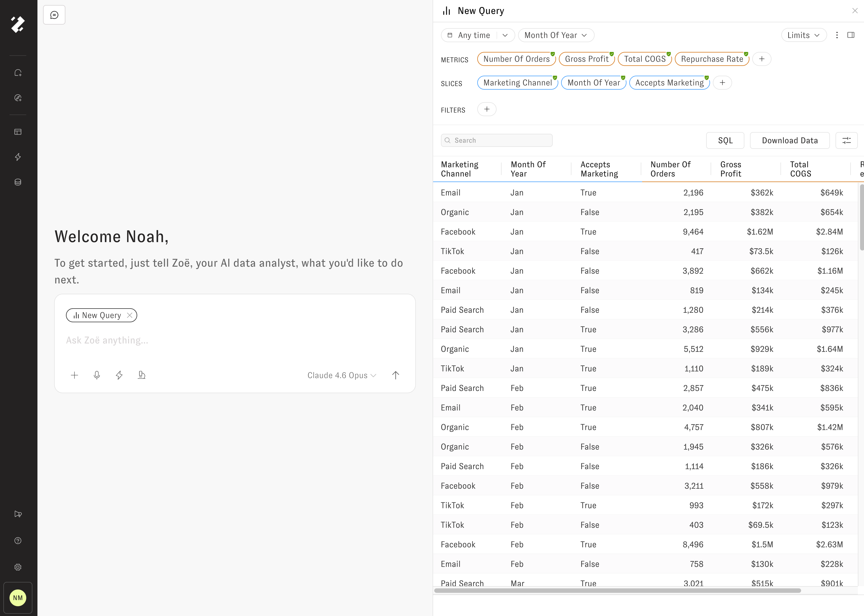This screenshot has height=616, width=864.
Task: Remove New Query chip from chat input
Action: pos(130,315)
